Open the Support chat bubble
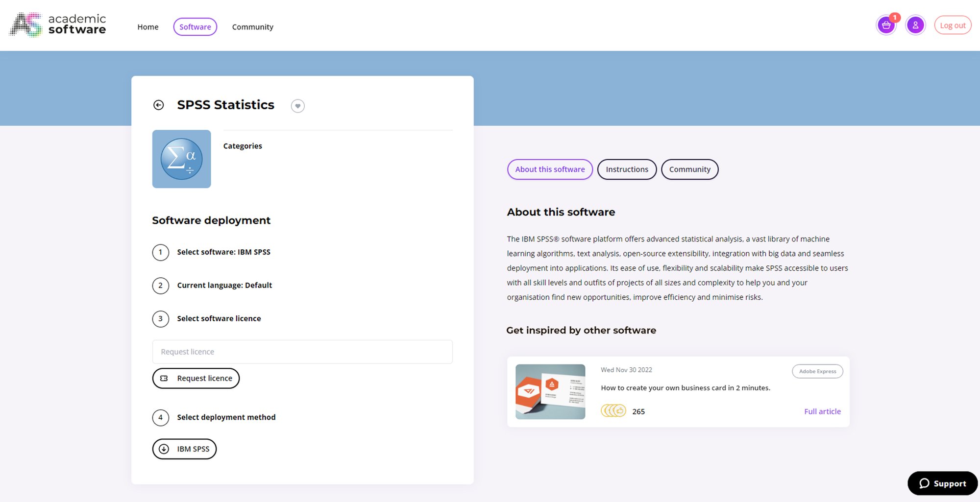Viewport: 980px width, 502px height. point(942,483)
